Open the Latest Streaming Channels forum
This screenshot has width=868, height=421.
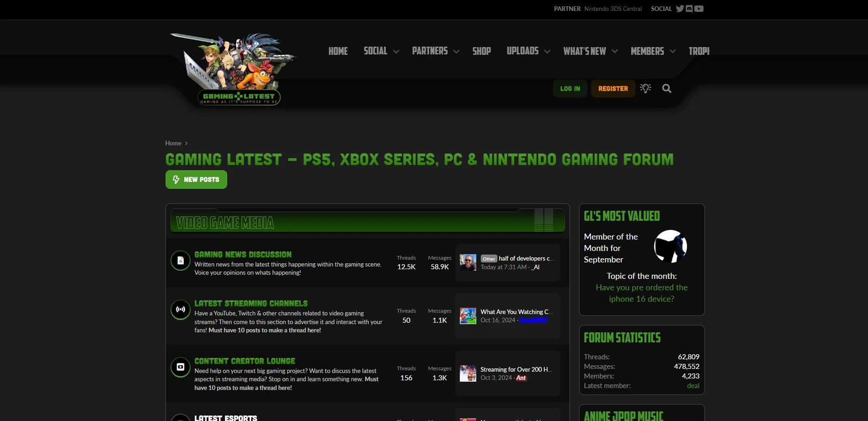[x=251, y=304]
